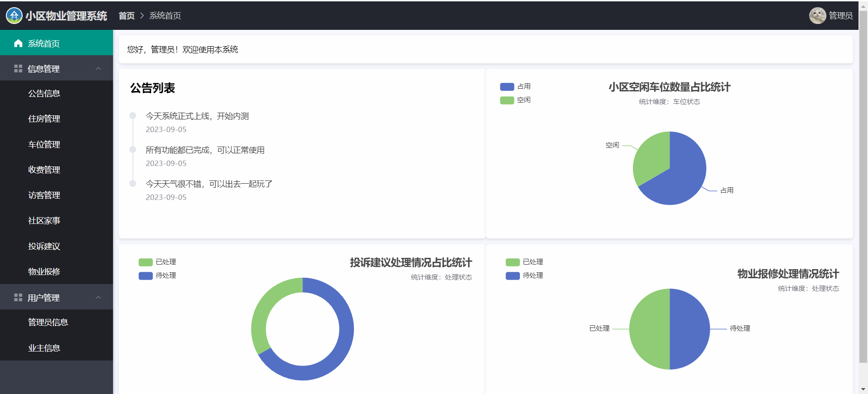Click the property system logo icon
This screenshot has height=394, width=868.
tap(14, 16)
